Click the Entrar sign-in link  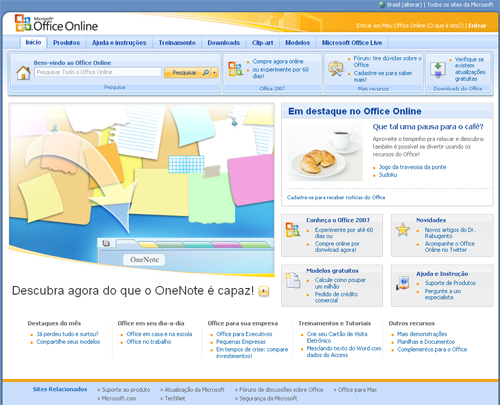point(477,26)
